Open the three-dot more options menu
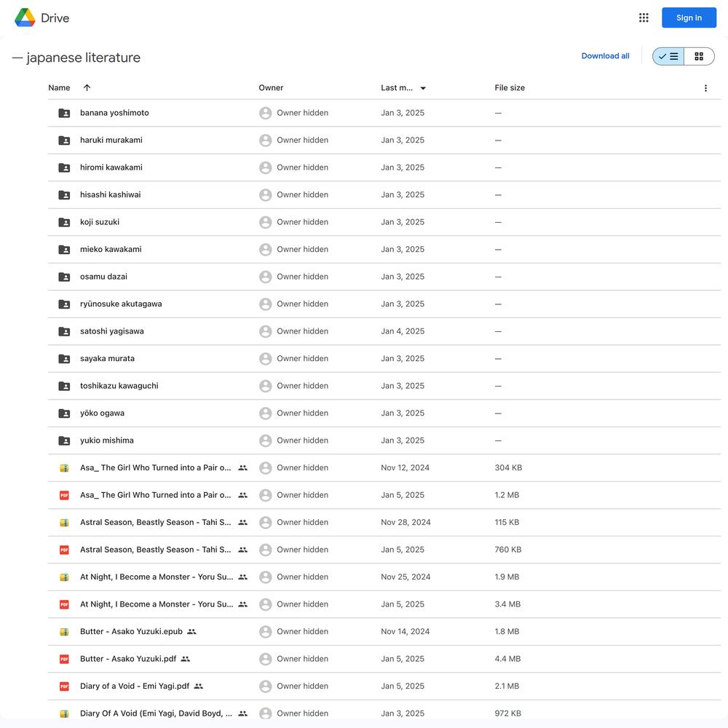728x728 pixels. [x=705, y=88]
